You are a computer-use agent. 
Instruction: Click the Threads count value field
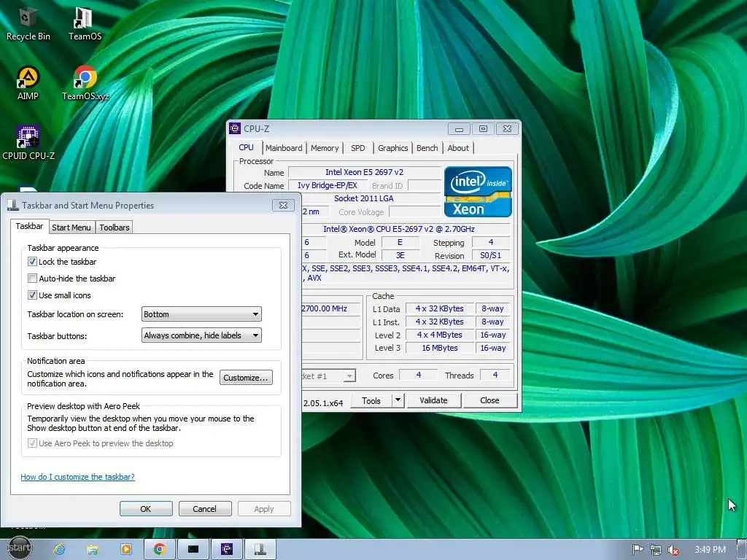(495, 376)
